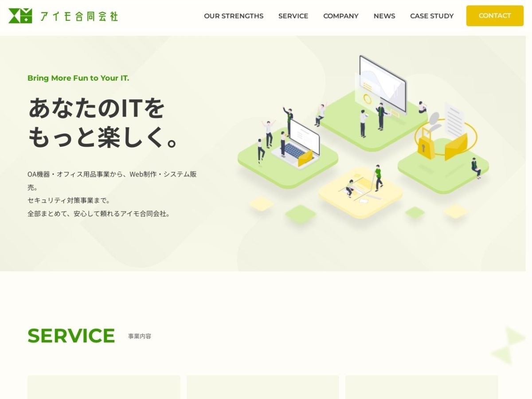
Task: Click the golden padlock icon illustration
Action: pyautogui.click(x=426, y=143)
